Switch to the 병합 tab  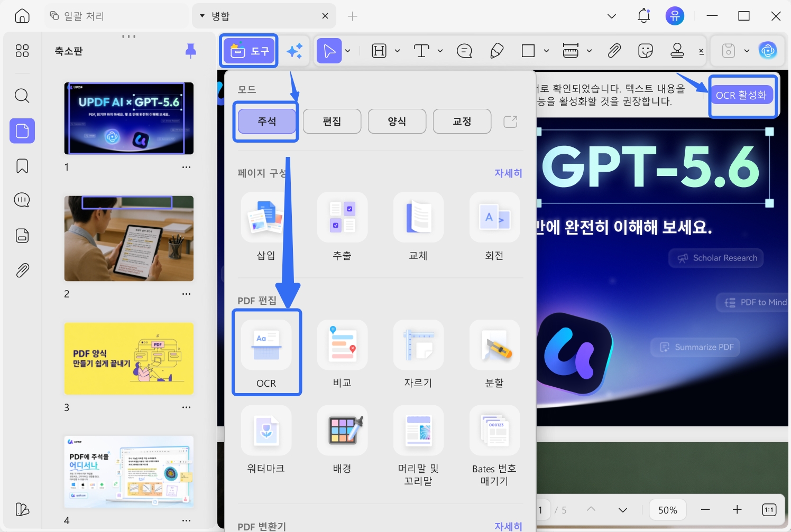264,16
